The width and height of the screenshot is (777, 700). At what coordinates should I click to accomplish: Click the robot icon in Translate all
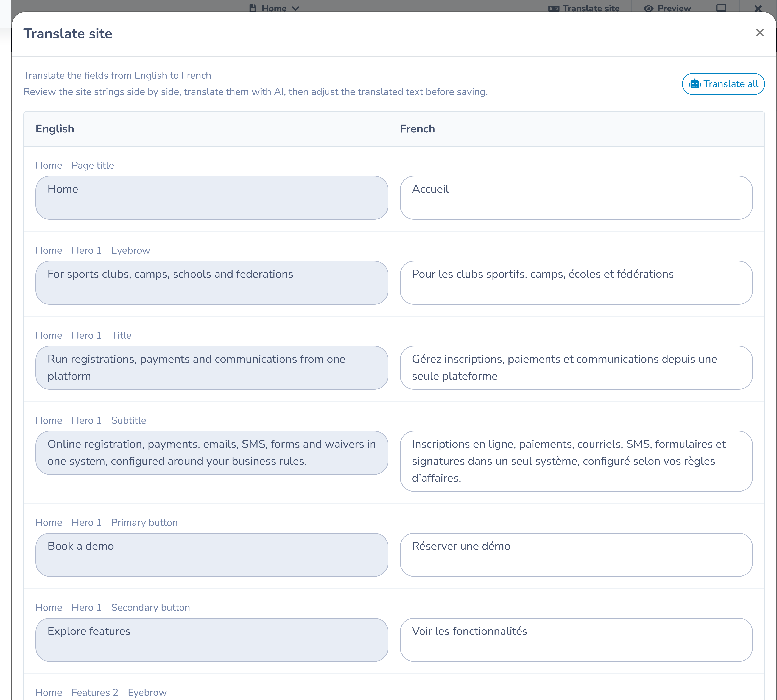coord(695,84)
